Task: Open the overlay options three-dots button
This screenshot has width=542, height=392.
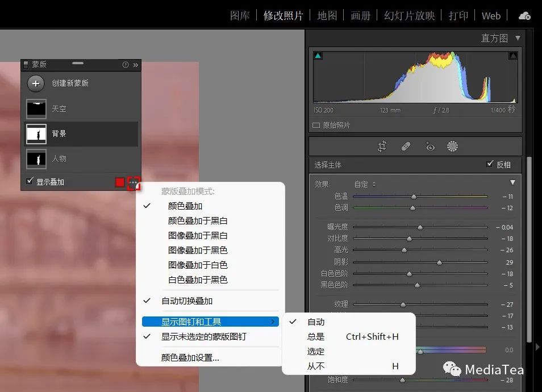Action: [134, 183]
